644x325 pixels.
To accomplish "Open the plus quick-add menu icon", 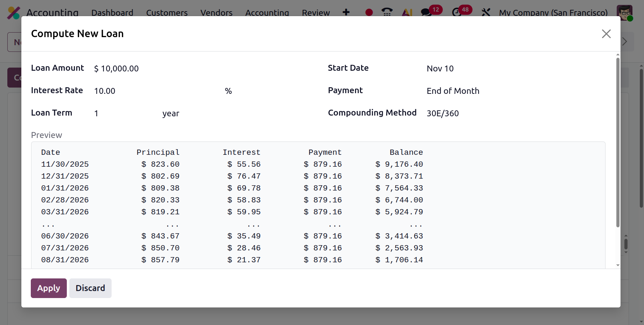I will pos(346,12).
